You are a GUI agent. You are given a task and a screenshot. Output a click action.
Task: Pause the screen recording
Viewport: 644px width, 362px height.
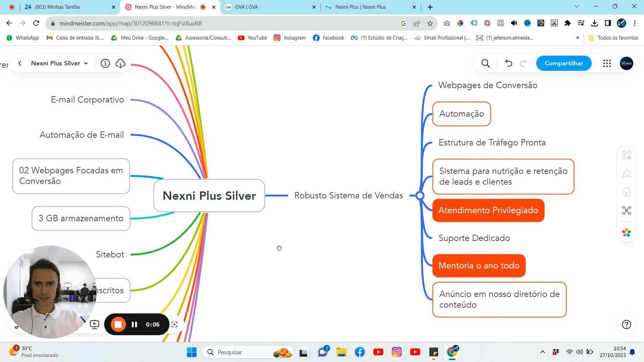click(x=135, y=324)
